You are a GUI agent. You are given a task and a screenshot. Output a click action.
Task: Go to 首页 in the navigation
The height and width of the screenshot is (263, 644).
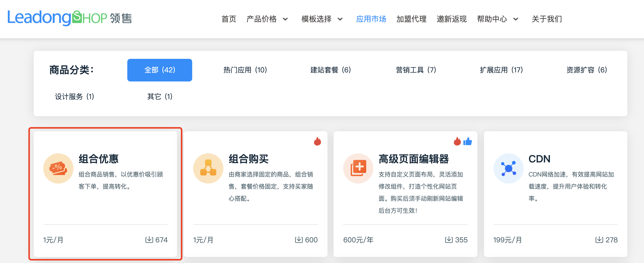point(229,19)
